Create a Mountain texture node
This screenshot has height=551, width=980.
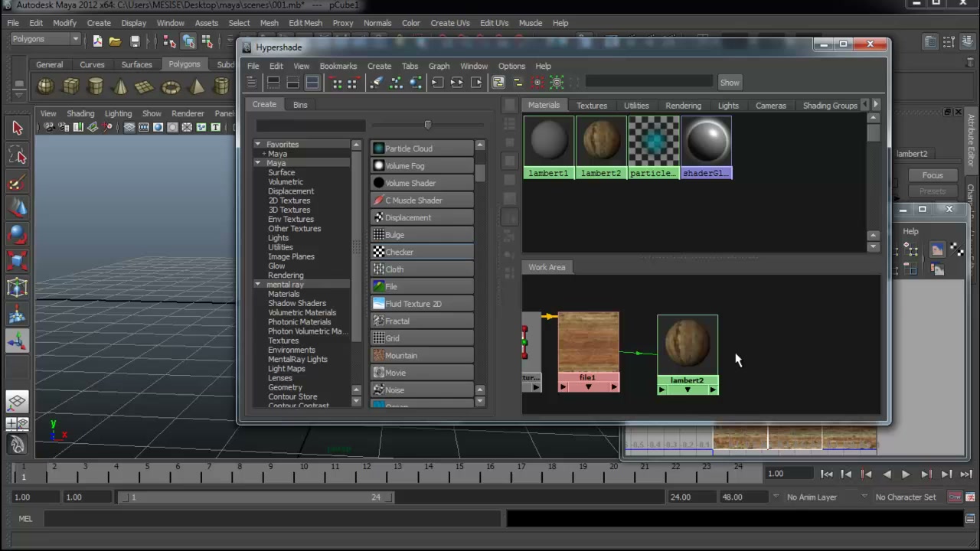[422, 355]
